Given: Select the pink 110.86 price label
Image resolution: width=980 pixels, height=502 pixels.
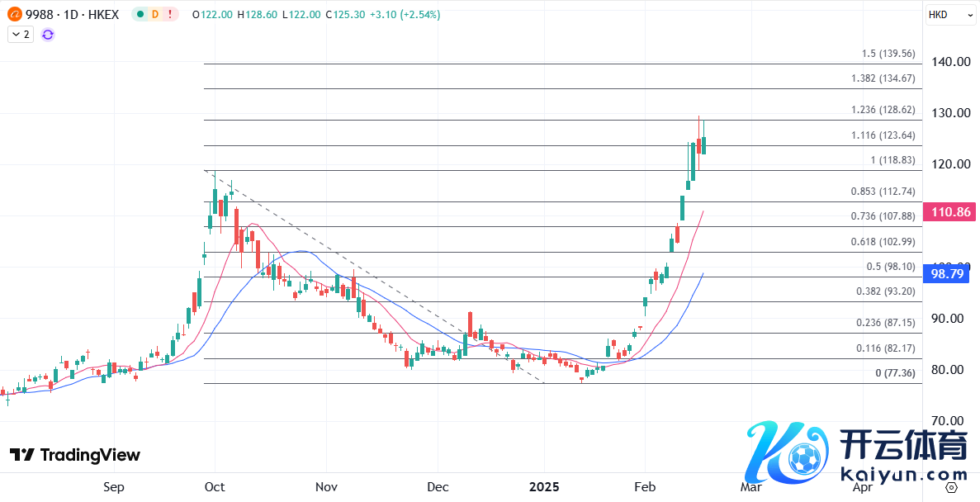Looking at the screenshot, I should coord(949,212).
